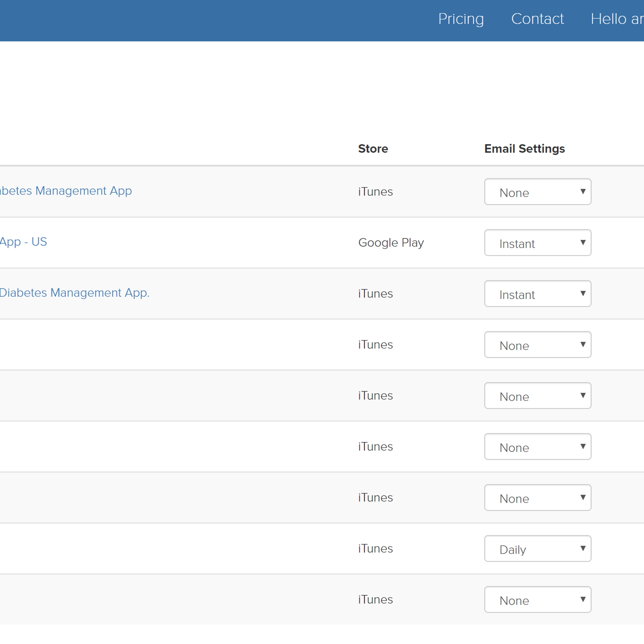Select the Store column header
The width and height of the screenshot is (644, 644).
(x=373, y=149)
